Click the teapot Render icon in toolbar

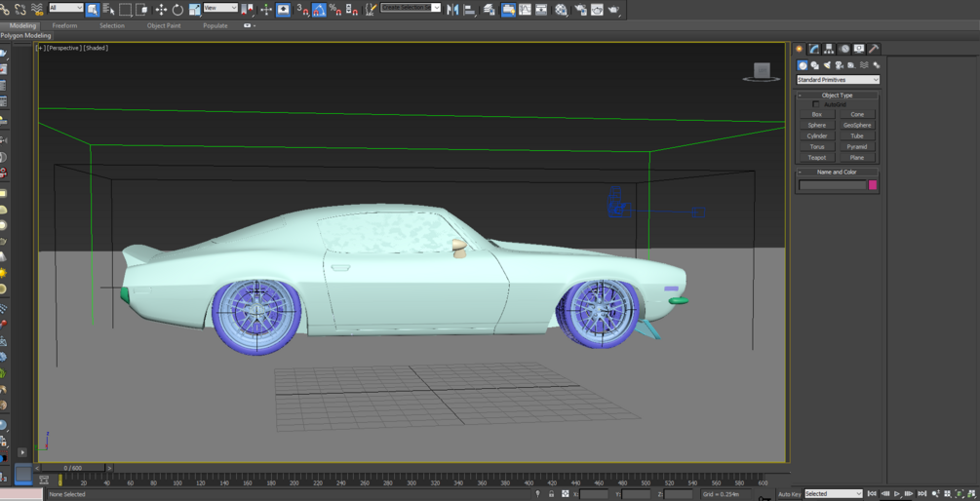(613, 10)
